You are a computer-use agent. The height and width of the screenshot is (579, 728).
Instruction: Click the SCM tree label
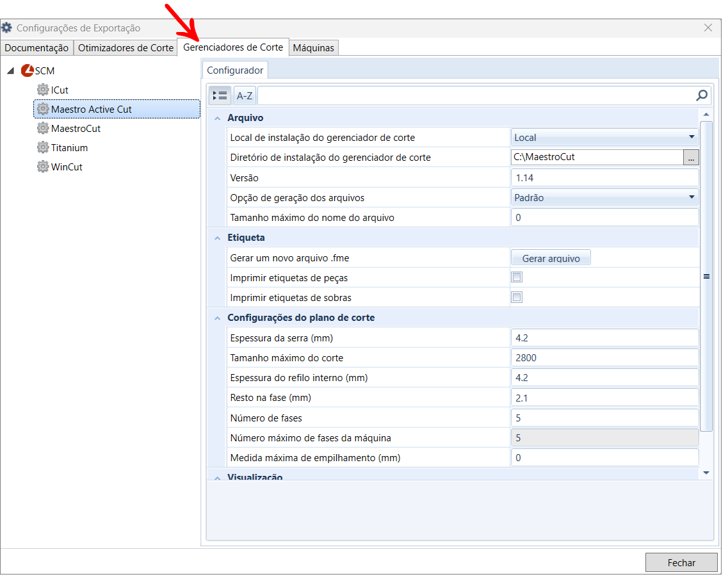[x=45, y=71]
